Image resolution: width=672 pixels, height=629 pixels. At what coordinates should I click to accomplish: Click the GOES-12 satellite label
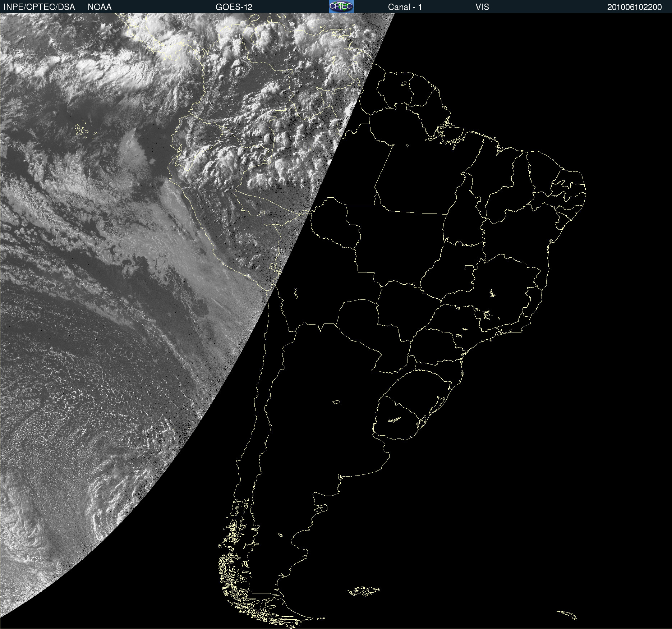(x=234, y=7)
